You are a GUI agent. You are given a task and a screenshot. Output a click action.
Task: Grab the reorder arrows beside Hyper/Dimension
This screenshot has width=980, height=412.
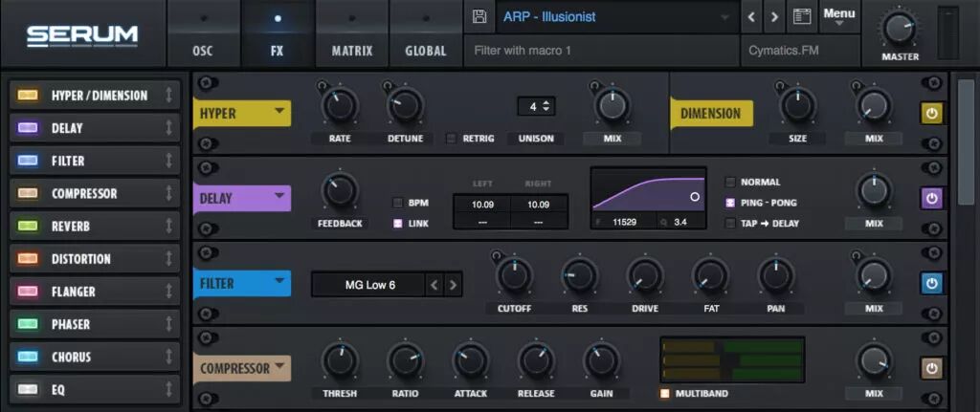tap(168, 96)
